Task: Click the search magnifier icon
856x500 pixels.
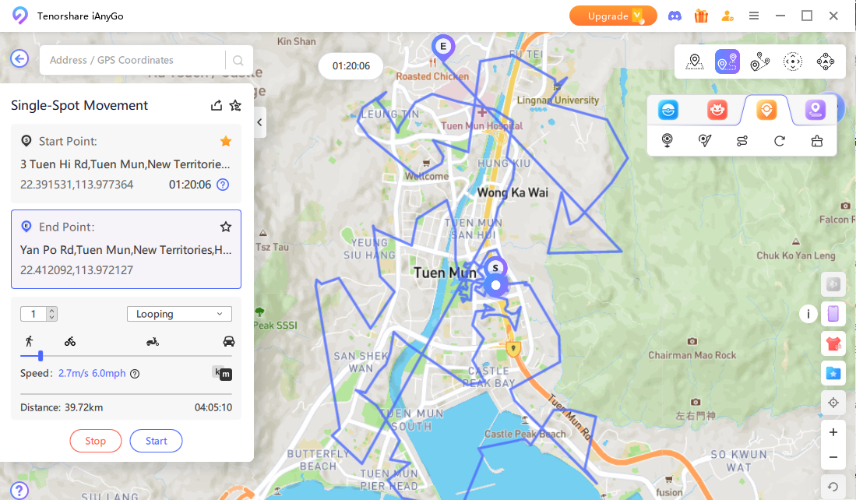Action: (238, 60)
